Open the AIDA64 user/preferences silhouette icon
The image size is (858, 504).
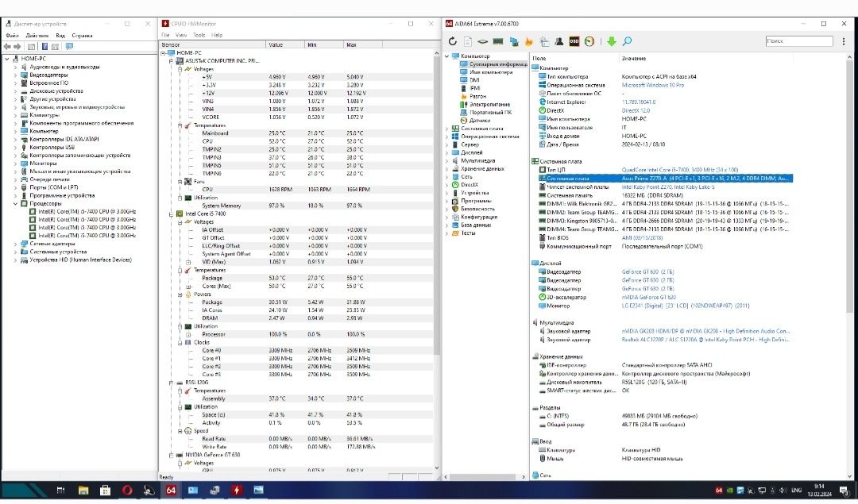(559, 41)
